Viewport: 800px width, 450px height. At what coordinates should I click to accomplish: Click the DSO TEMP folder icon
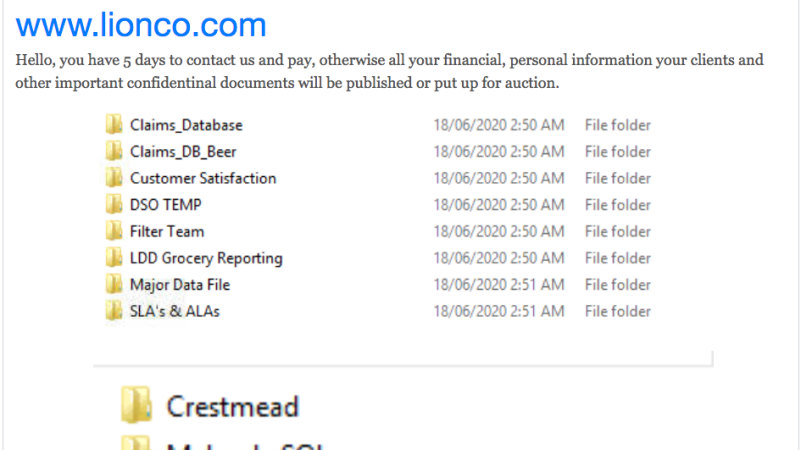click(x=113, y=205)
